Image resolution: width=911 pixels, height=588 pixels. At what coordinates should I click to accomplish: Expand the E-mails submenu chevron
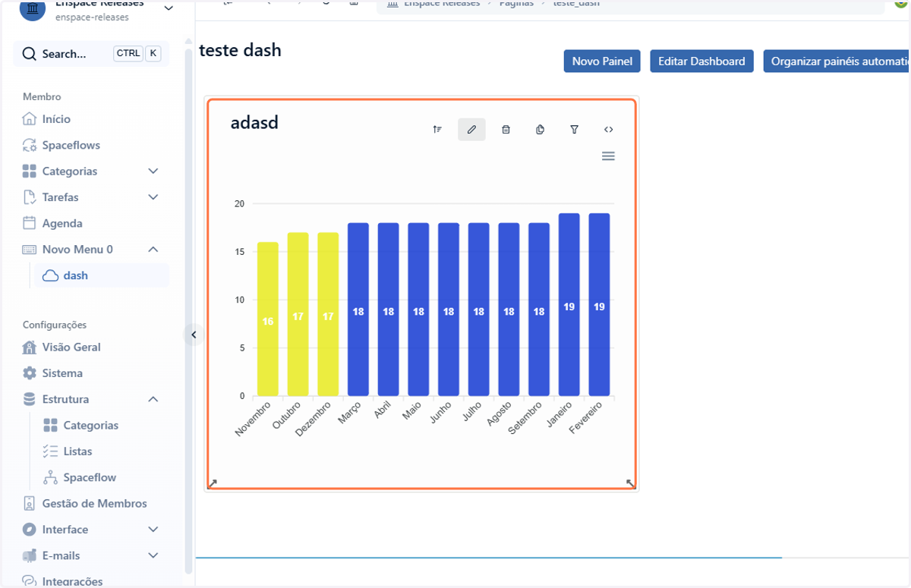[153, 555]
